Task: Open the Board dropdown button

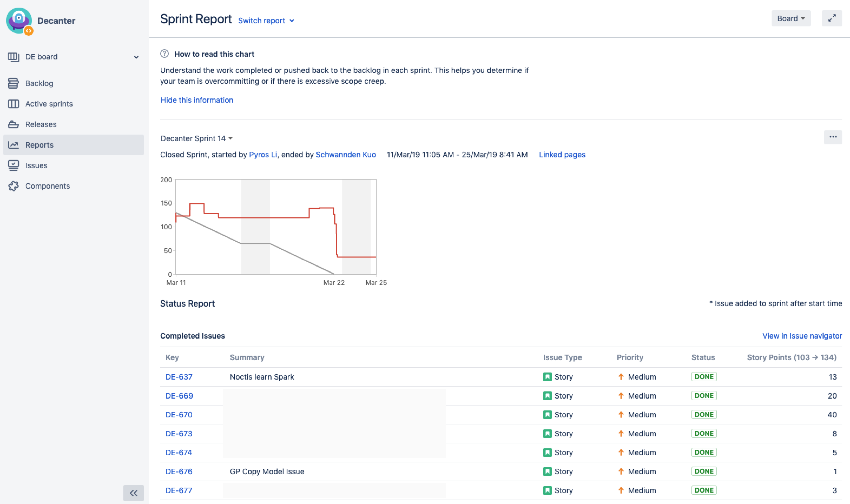Action: pyautogui.click(x=791, y=18)
